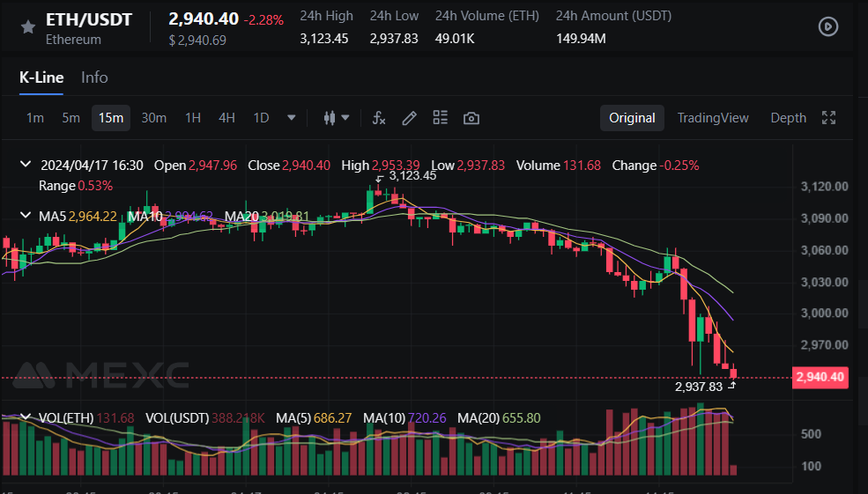868x494 pixels.
Task: Open the video play icon in the header
Action: 828,26
